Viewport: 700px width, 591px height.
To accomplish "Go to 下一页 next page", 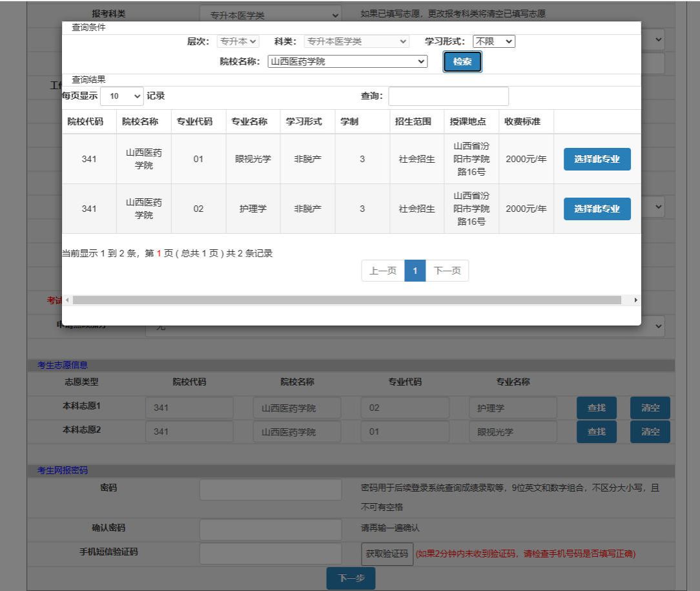I will click(x=447, y=271).
